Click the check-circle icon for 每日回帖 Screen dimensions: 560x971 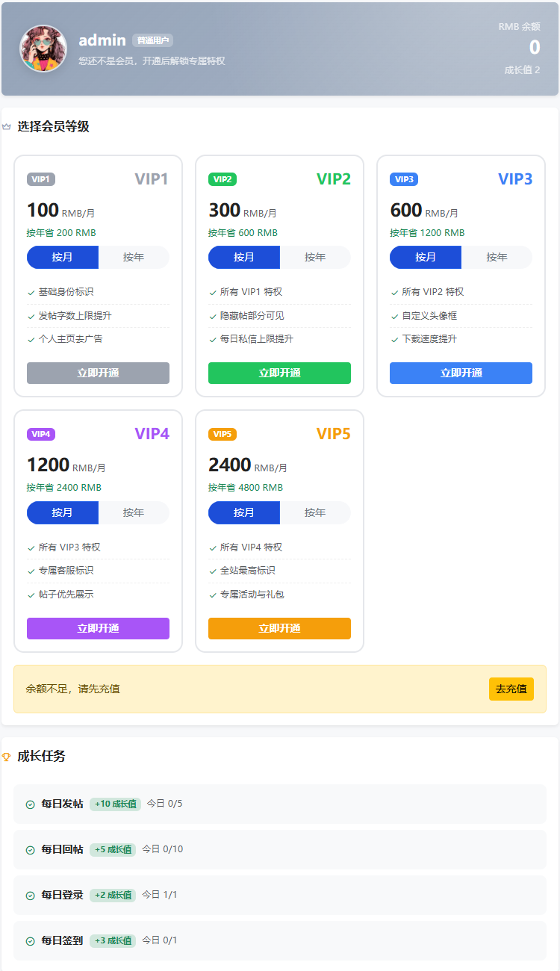pyautogui.click(x=31, y=850)
